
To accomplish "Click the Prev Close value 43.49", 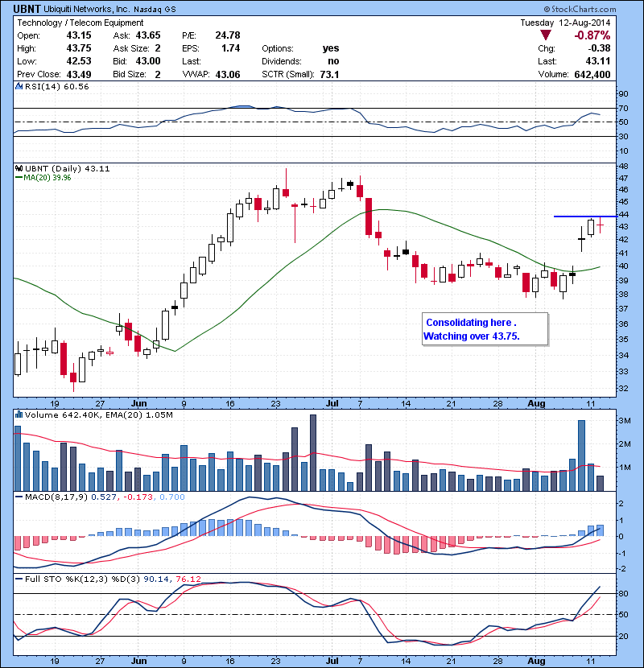I will (79, 75).
